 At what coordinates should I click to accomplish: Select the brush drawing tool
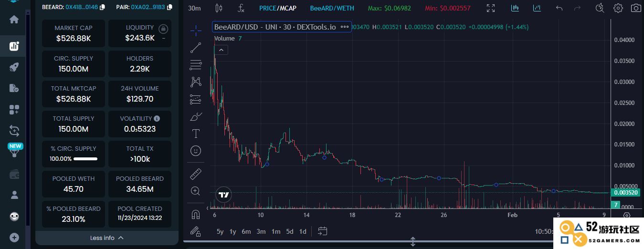pos(196,116)
